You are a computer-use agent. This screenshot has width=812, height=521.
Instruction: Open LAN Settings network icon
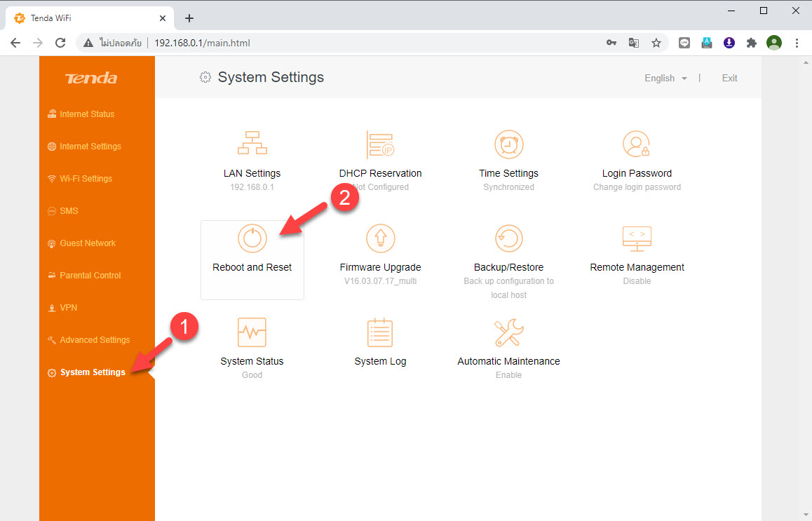[x=252, y=143]
